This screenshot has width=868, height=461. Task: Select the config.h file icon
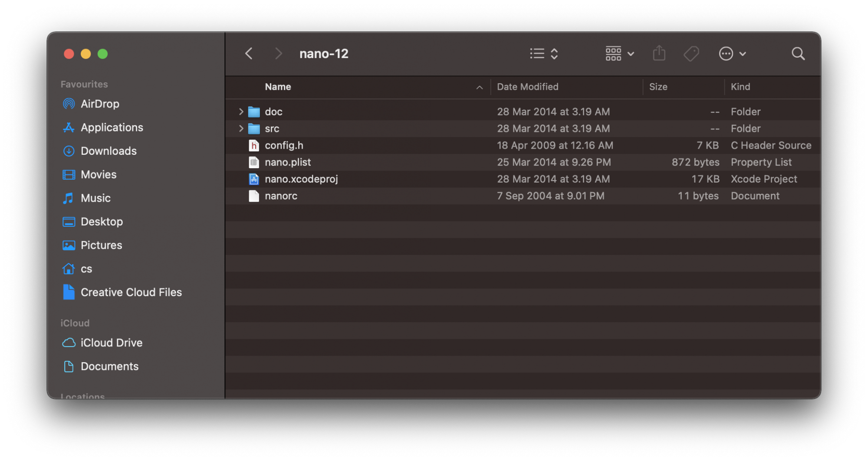click(254, 145)
